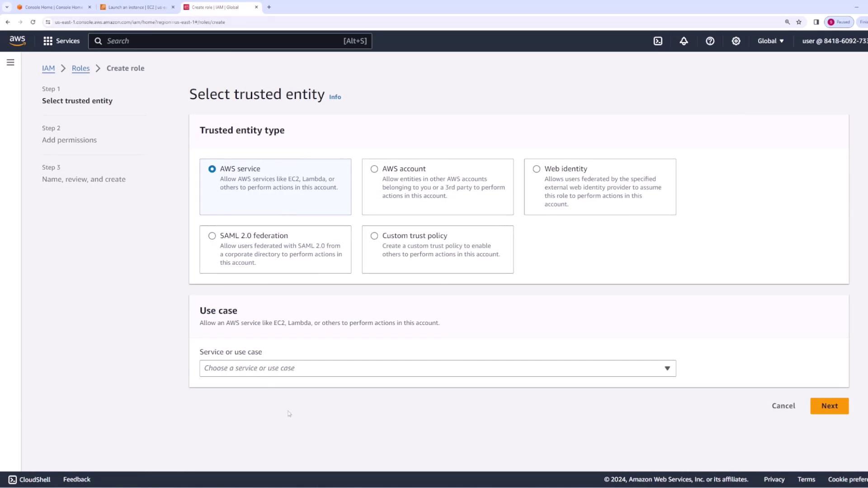Image resolution: width=868 pixels, height=488 pixels.
Task: Open the Terms footer link
Action: [806, 479]
